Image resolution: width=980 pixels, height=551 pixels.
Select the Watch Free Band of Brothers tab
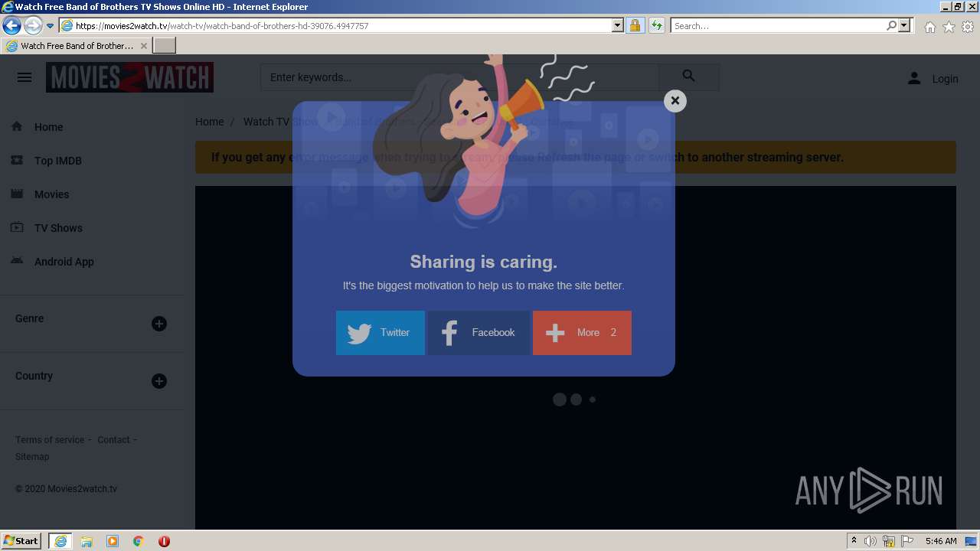77,46
